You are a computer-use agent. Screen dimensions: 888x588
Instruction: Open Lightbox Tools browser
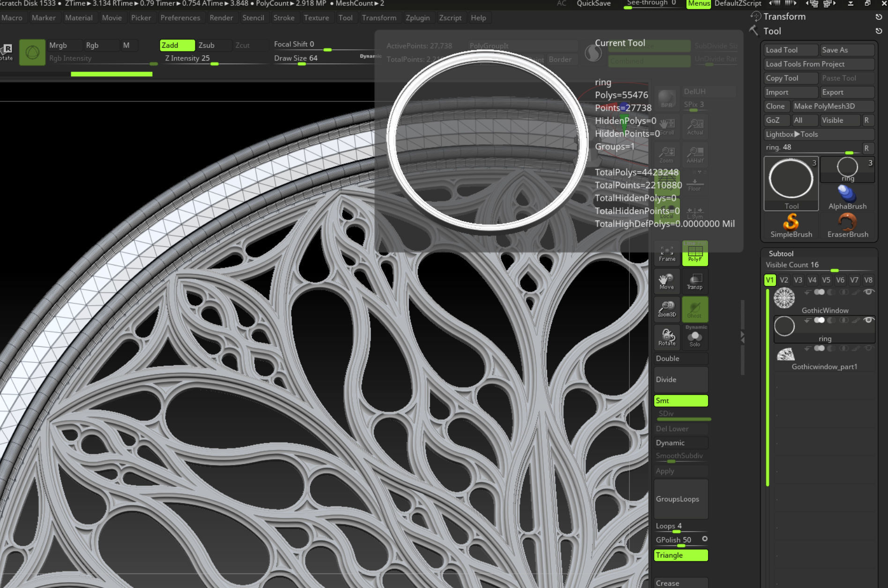click(819, 134)
